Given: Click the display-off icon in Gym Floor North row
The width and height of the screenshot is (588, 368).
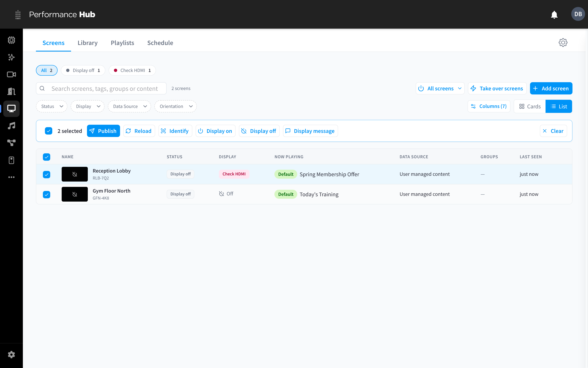Looking at the screenshot, I should click(221, 194).
